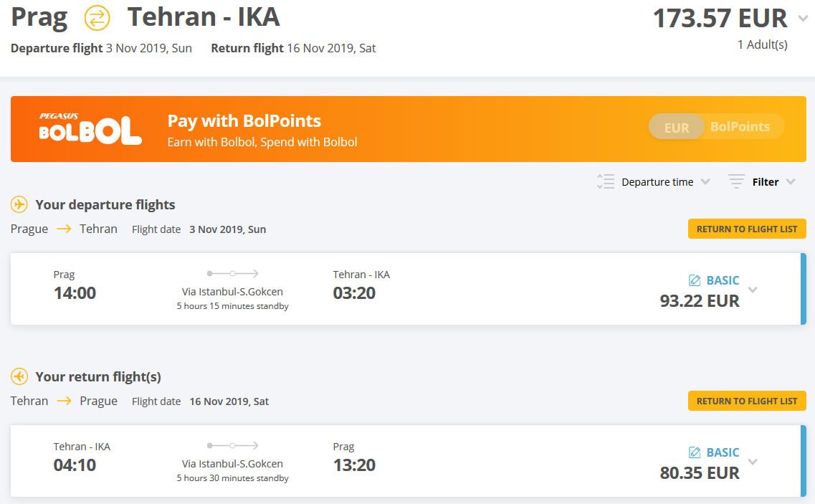Select the Tehran 04:10 return flight card

(408, 462)
